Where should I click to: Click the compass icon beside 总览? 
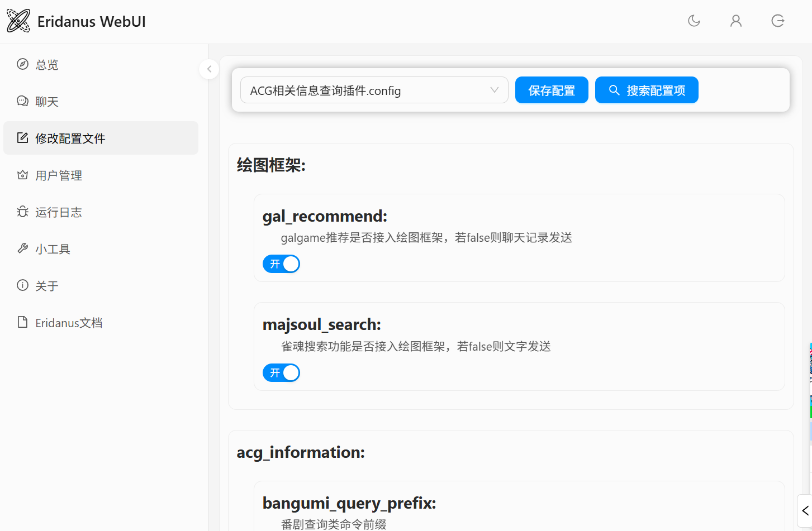coord(22,64)
